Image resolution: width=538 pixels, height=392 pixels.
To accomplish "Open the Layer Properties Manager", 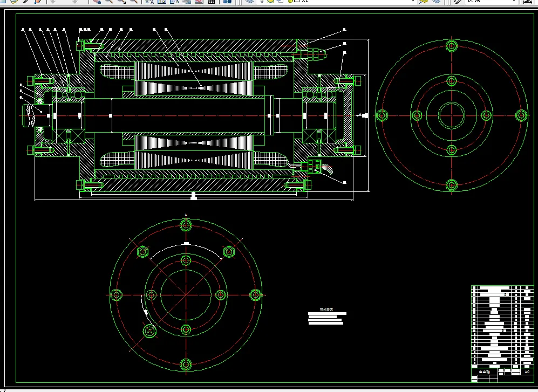I will coord(249,2).
